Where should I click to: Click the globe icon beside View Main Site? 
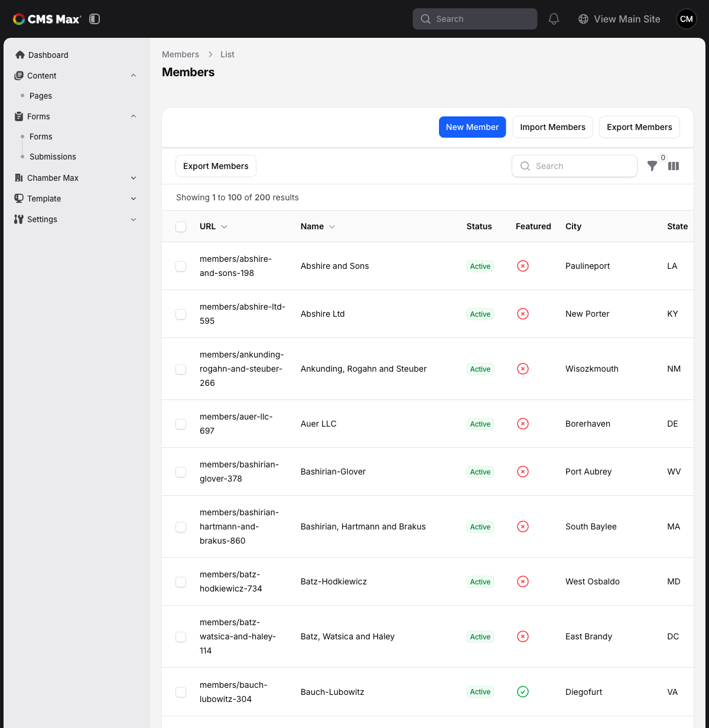click(583, 19)
